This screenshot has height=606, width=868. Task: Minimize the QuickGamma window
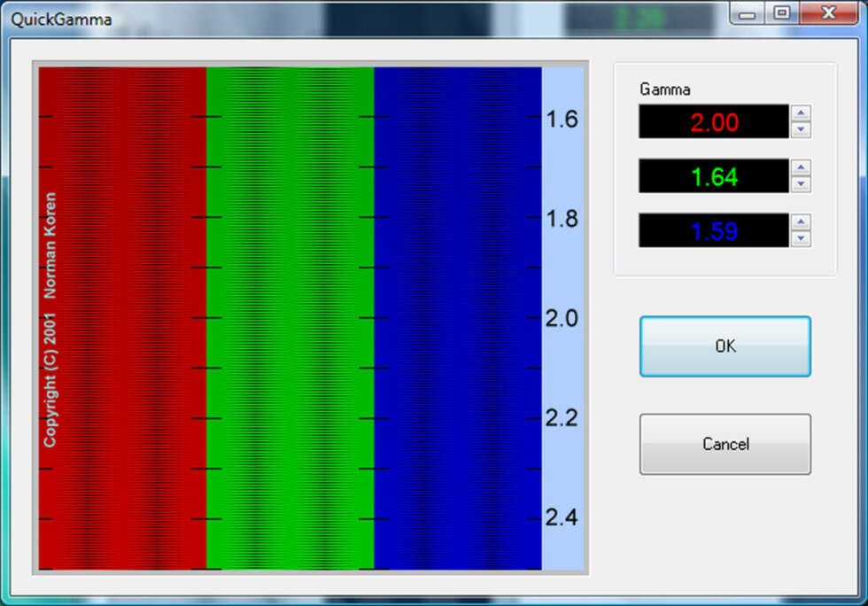[747, 13]
